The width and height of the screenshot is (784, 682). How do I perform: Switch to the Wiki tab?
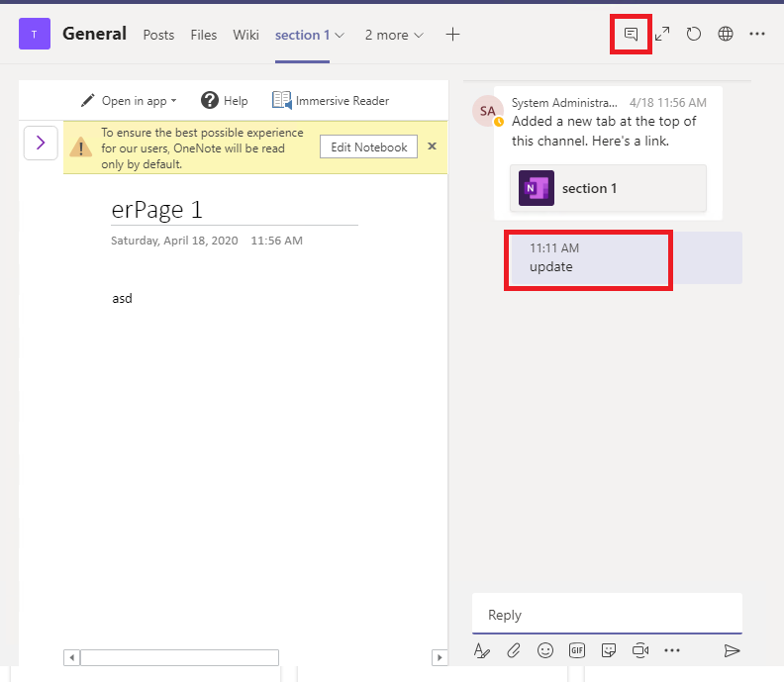pyautogui.click(x=246, y=35)
